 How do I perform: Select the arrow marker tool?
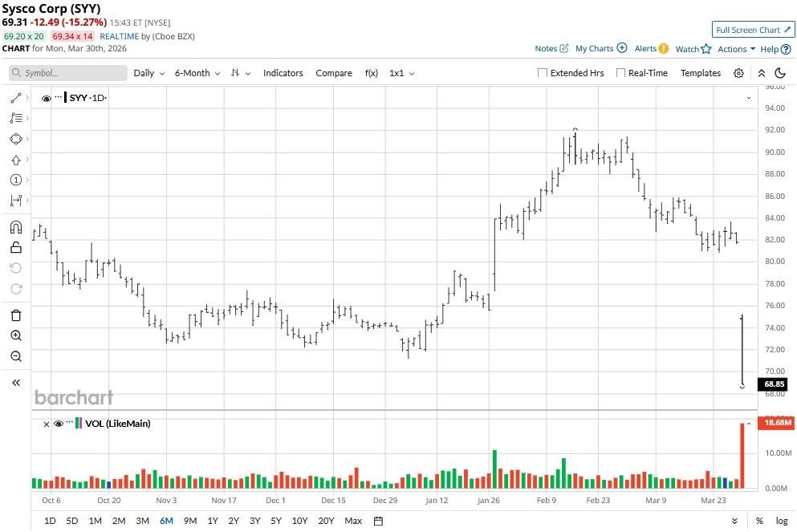coord(16,160)
